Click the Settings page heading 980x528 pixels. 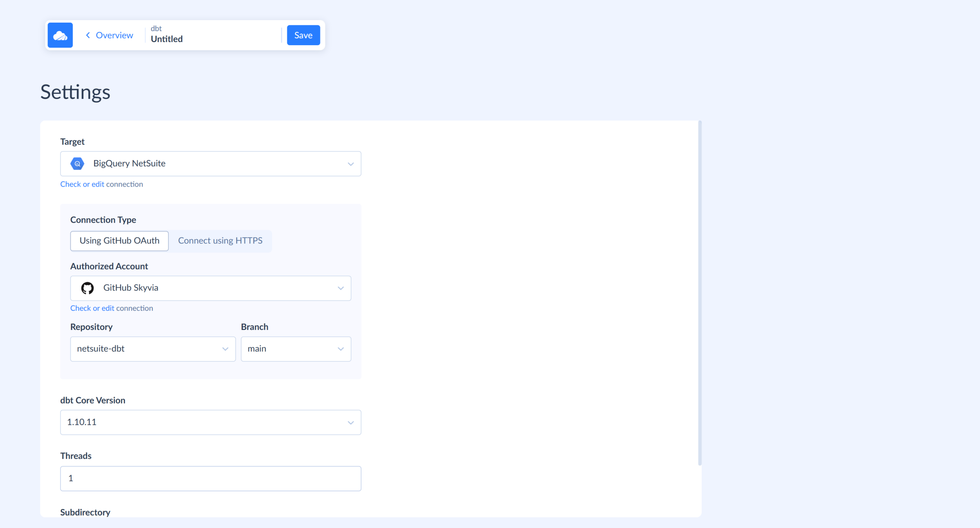pos(75,92)
